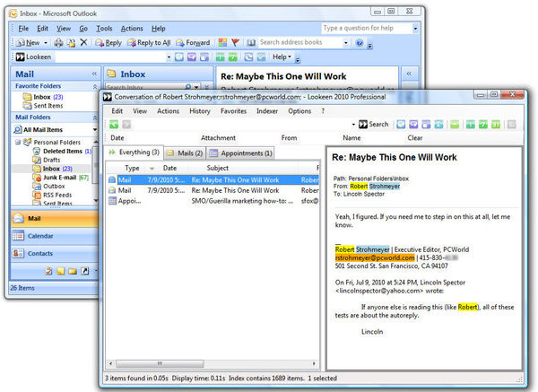
Task: Click the Clear filter button in Lookeen
Action: (x=415, y=138)
